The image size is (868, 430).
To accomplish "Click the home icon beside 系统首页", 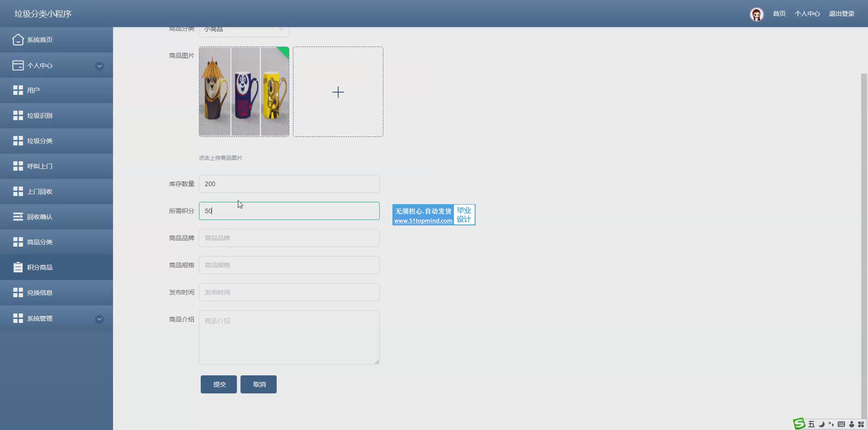I will click(x=18, y=40).
